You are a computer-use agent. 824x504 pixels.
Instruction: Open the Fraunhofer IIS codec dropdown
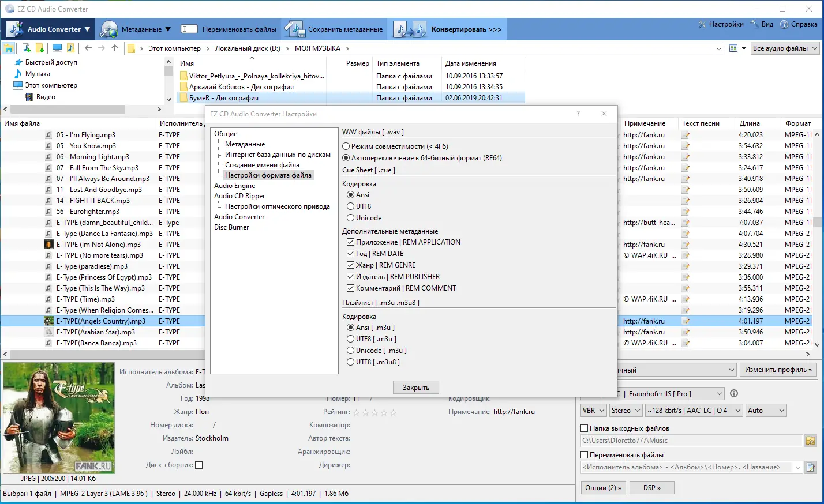[x=652, y=394]
